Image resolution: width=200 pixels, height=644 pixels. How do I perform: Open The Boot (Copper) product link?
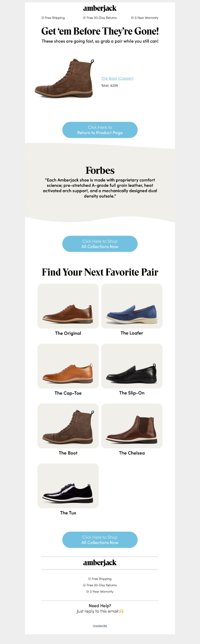(117, 78)
